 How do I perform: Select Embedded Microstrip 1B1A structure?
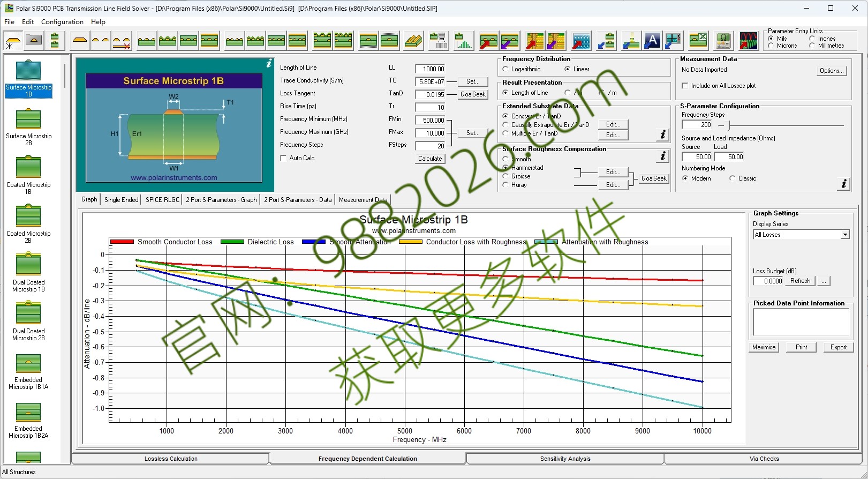[x=28, y=371]
